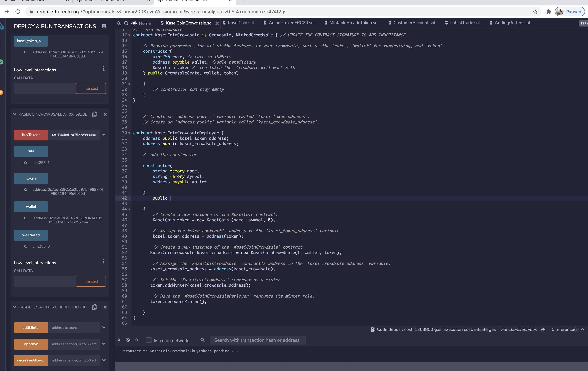Click the transaction hash search field

pyautogui.click(x=258, y=340)
